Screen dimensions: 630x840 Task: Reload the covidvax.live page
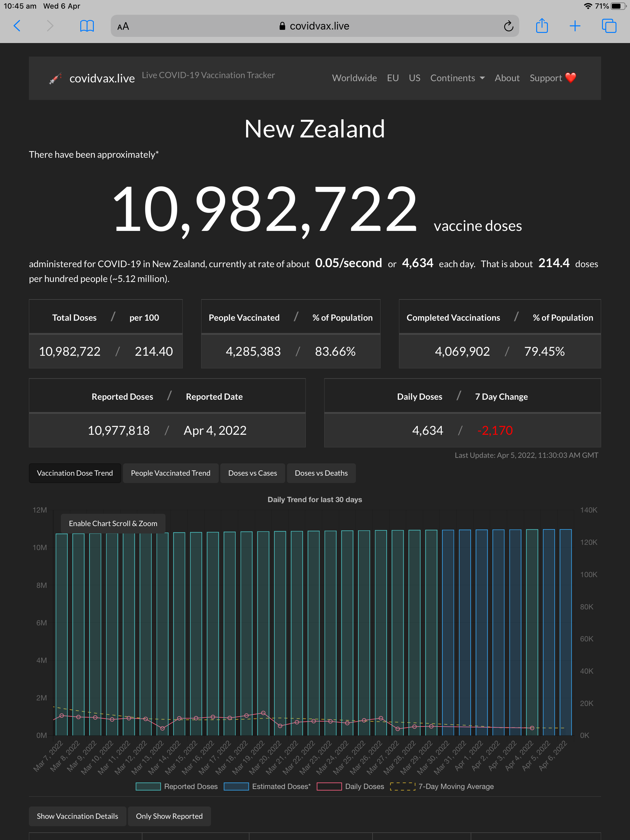pos(508,26)
